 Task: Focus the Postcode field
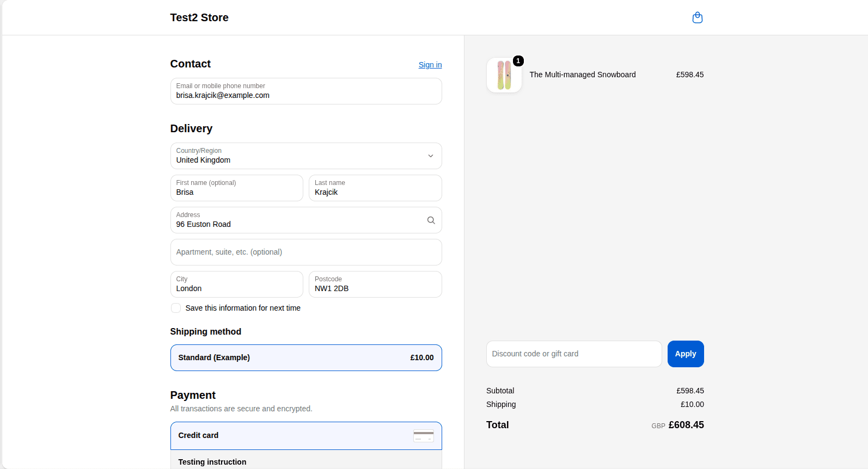pos(375,284)
